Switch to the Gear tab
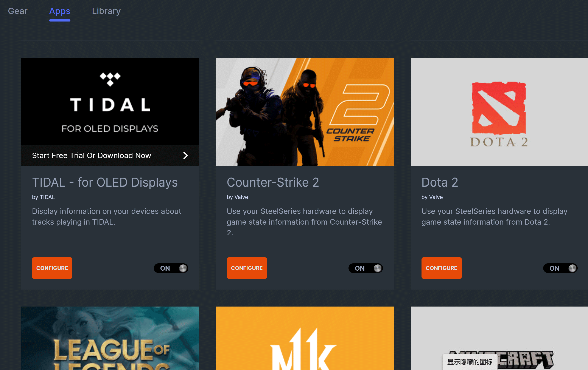This screenshot has height=370, width=588. click(18, 11)
